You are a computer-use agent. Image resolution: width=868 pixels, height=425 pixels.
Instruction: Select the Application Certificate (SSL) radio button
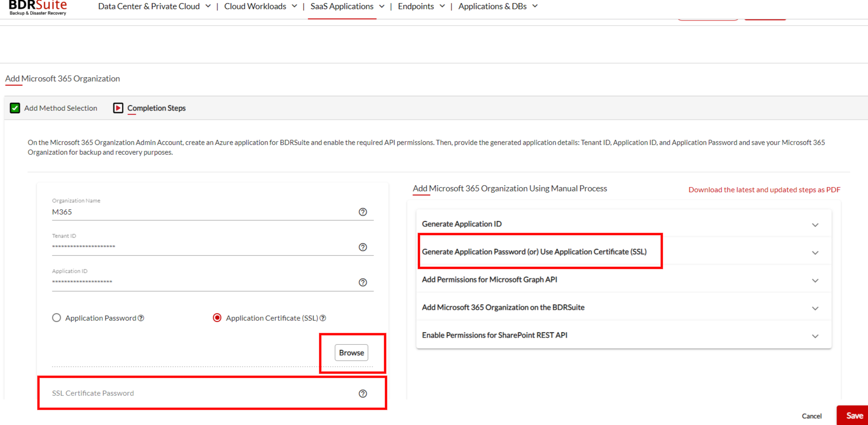[x=217, y=318]
